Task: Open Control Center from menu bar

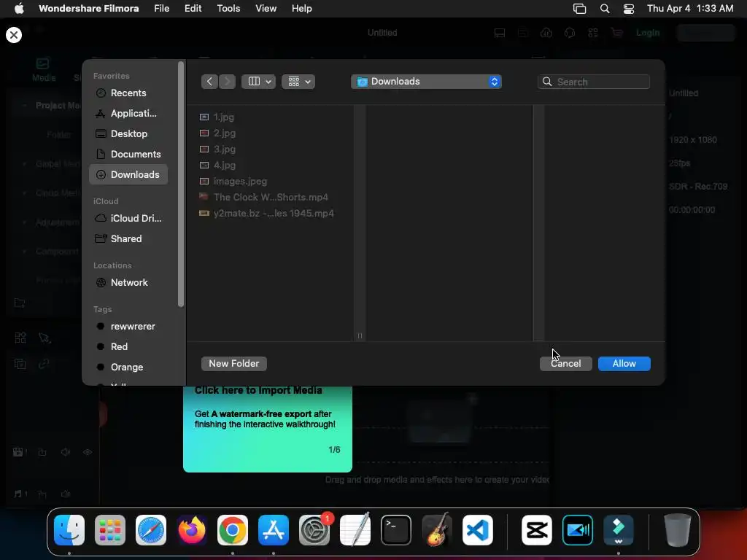Action: [629, 9]
